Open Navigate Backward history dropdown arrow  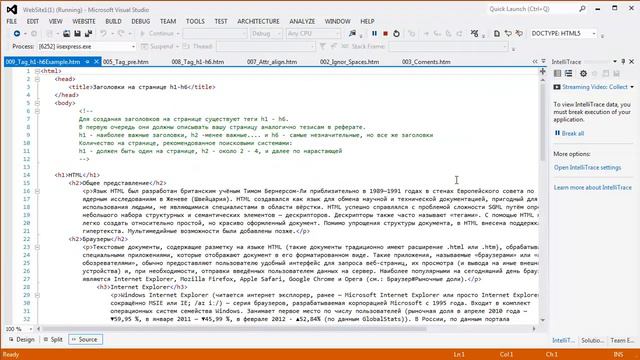pyautogui.click(x=25, y=33)
